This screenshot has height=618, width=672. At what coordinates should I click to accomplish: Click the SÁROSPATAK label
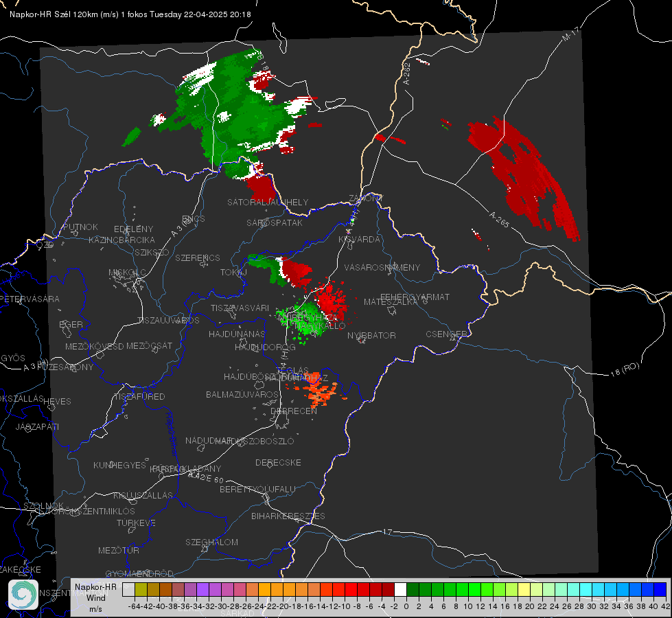coord(275,222)
